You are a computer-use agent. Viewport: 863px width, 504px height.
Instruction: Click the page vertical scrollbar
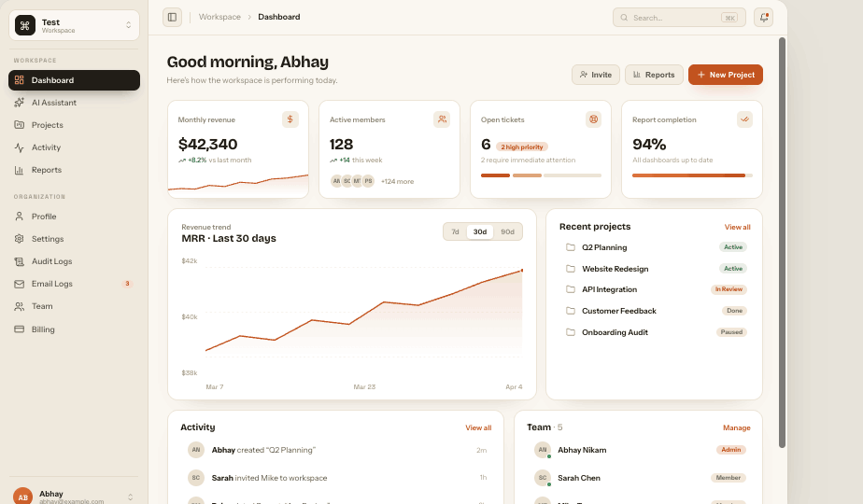tap(782, 242)
